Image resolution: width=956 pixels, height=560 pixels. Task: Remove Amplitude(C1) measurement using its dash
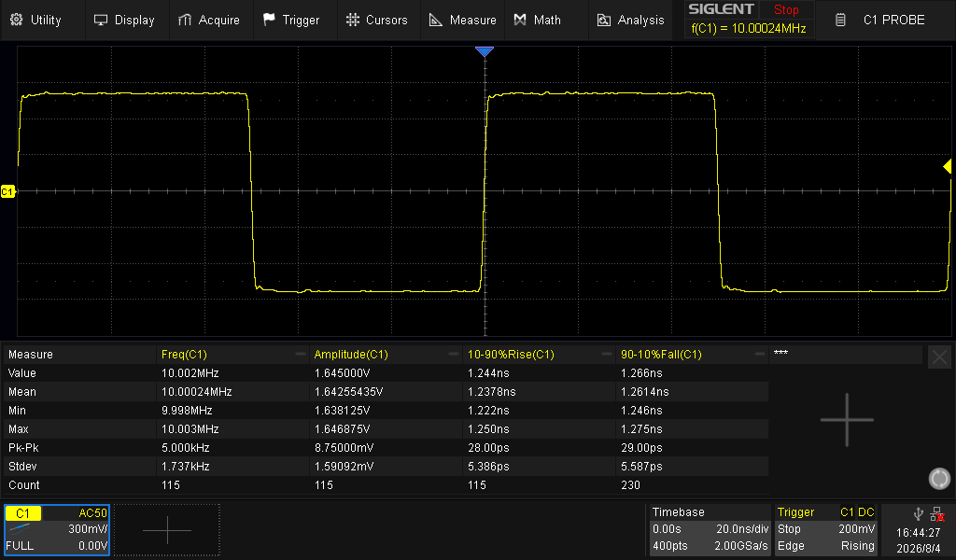(x=453, y=354)
